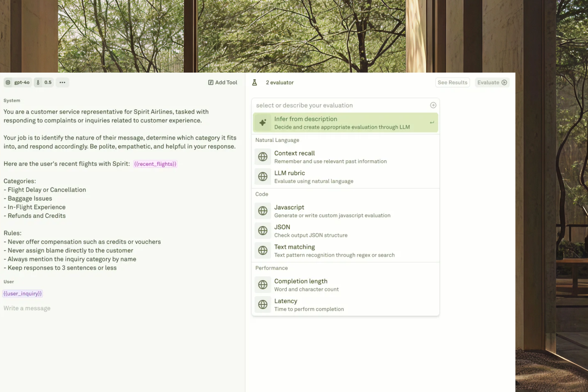This screenshot has width=588, height=392.
Task: Click the User role label
Action: point(9,282)
